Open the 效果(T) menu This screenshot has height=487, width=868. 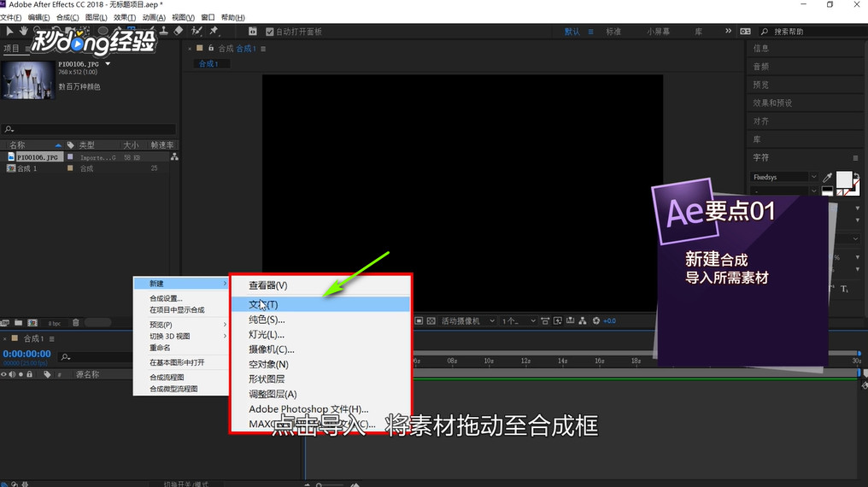click(x=125, y=17)
